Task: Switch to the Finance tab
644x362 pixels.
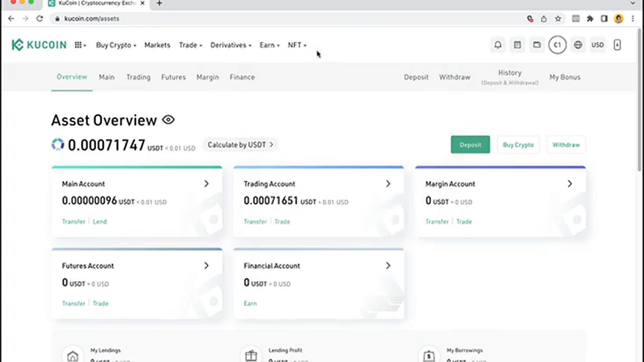Action: [242, 77]
